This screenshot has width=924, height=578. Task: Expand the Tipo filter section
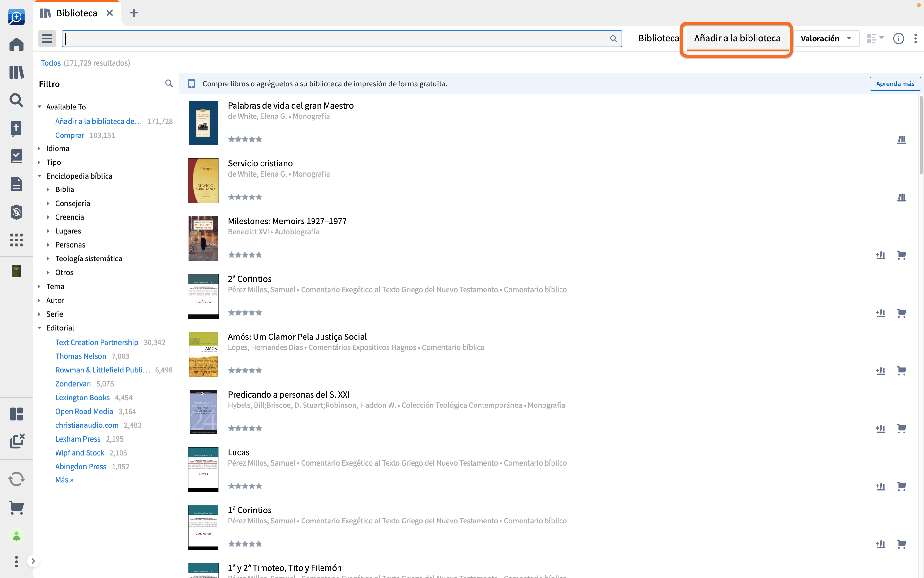[40, 162]
